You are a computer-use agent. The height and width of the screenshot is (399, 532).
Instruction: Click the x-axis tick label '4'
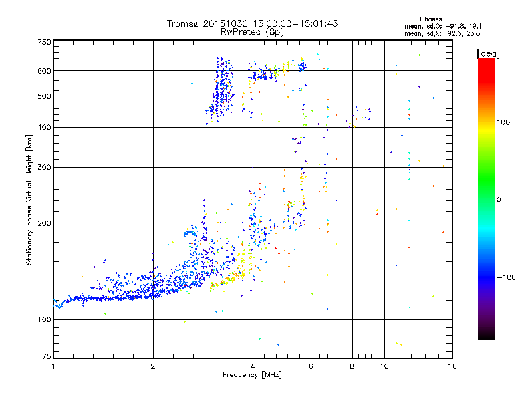pyautogui.click(x=253, y=366)
